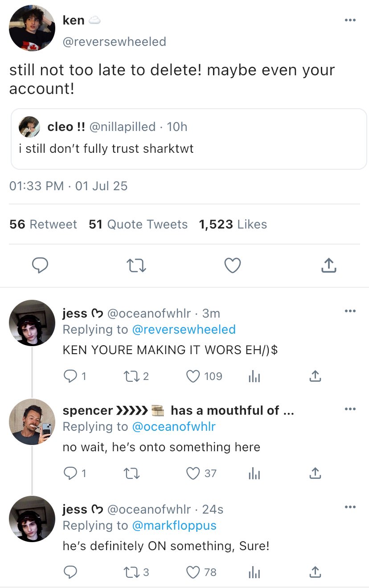The height and width of the screenshot is (588, 369).
Task: View analytics on spencer's reply
Action: pyautogui.click(x=253, y=474)
